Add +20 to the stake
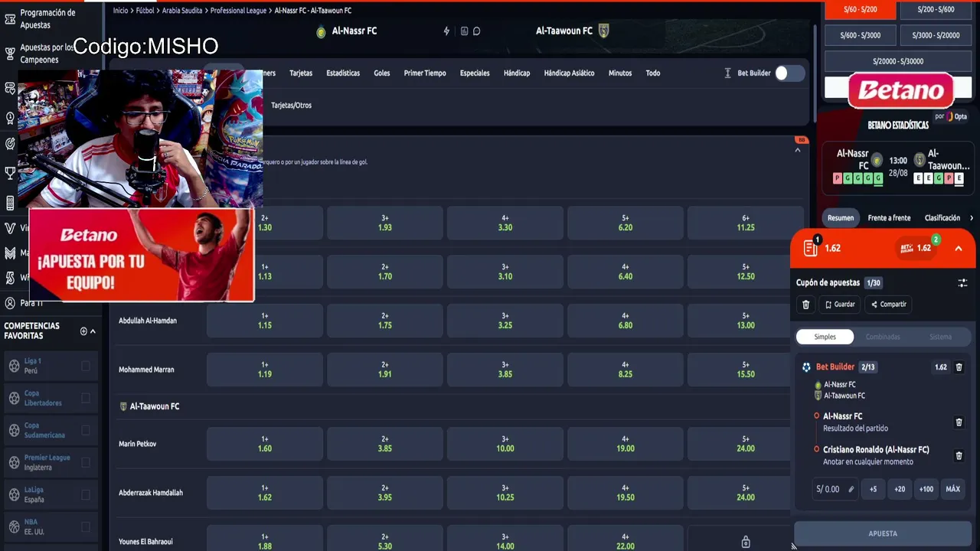980x551 pixels. (x=900, y=489)
